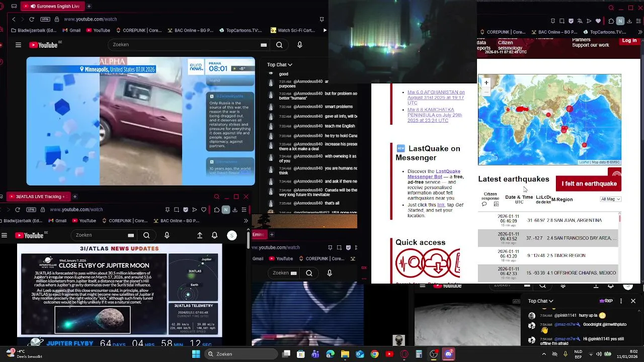Toggle on-screen keyboard in Emine search box
This screenshot has width=644, height=362.
tap(294, 273)
